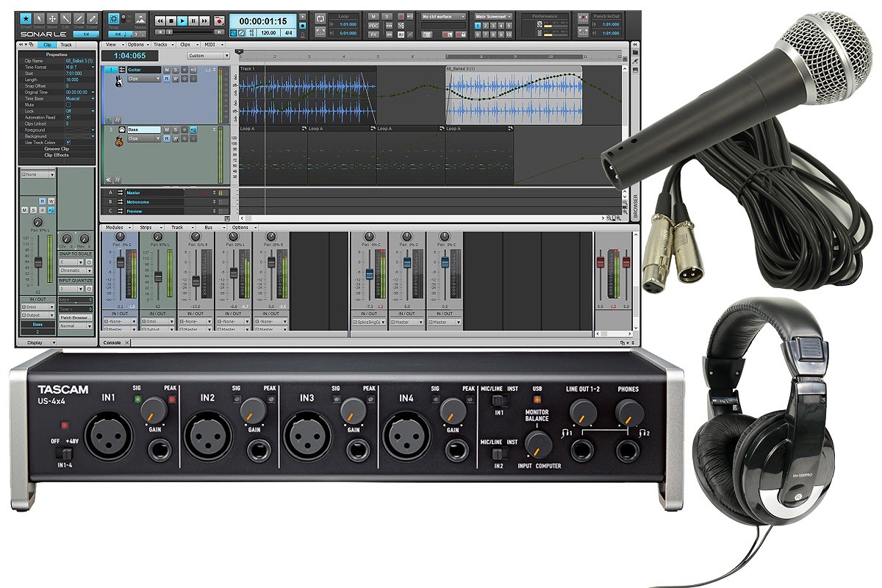This screenshot has width=882, height=588.
Task: Open the Input Quantize resolution dropdown
Action: click(x=71, y=290)
